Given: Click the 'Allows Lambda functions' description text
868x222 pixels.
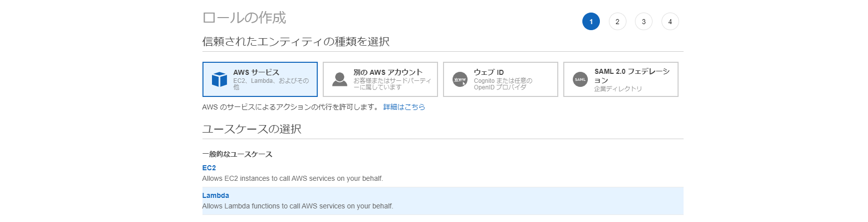Looking at the screenshot, I should click(297, 206).
